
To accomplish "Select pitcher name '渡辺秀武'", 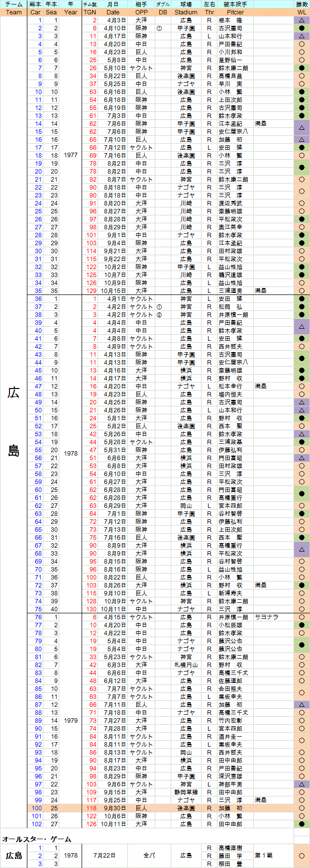I will 230,203.
